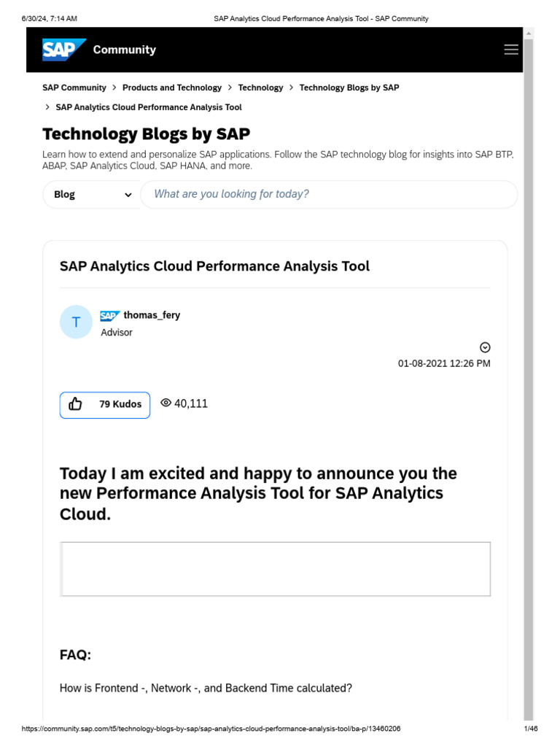The width and height of the screenshot is (560, 747).
Task: Open Products and Technology breadcrumb
Action: tap(172, 88)
